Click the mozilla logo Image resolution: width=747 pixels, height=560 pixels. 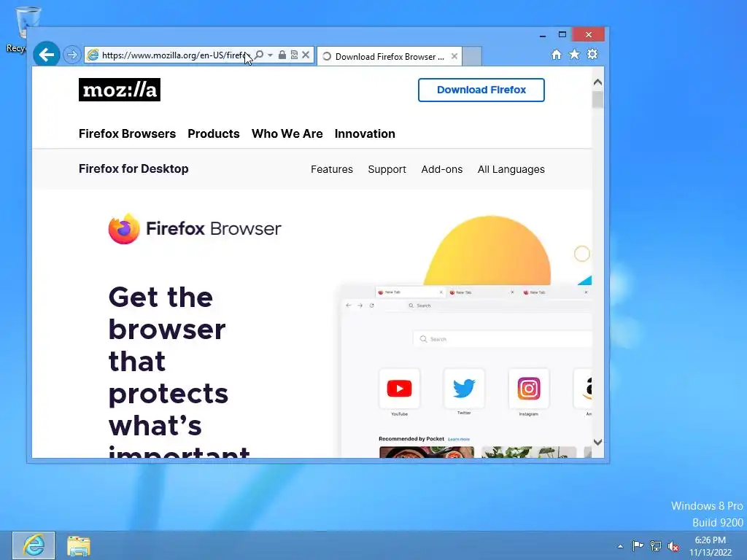click(x=120, y=90)
